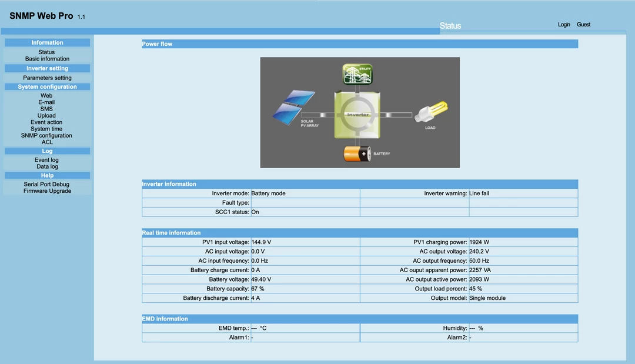Collapse the System configuration section

point(47,86)
